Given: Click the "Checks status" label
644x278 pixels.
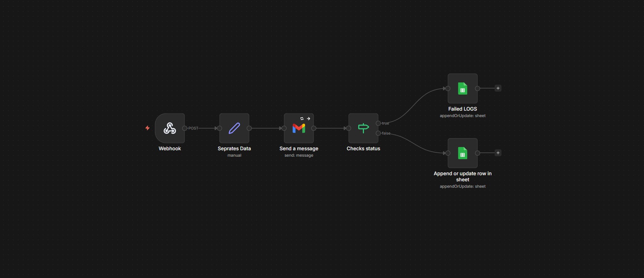Looking at the screenshot, I should coord(363,148).
